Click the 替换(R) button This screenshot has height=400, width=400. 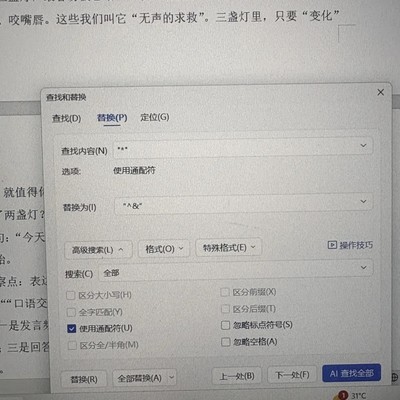[84, 379]
